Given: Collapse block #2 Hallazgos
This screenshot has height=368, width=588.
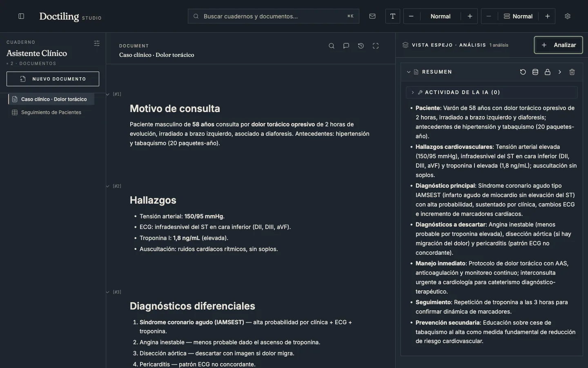Looking at the screenshot, I should pyautogui.click(x=108, y=186).
